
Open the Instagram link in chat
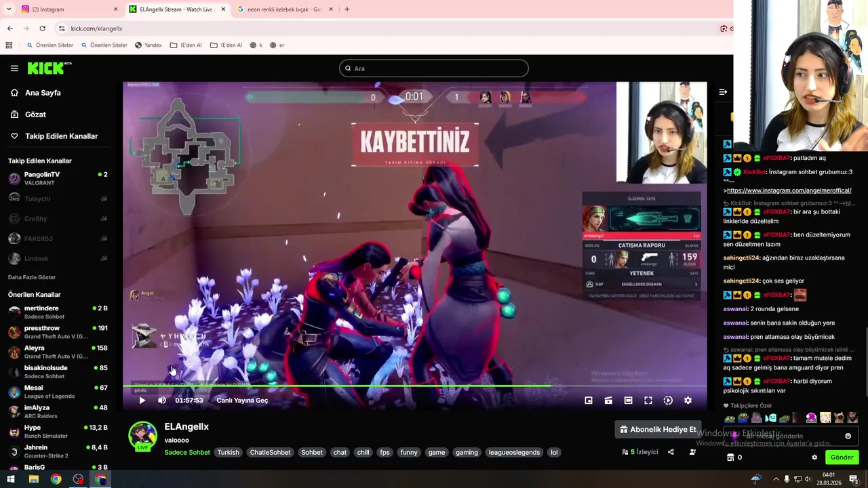[x=789, y=190]
